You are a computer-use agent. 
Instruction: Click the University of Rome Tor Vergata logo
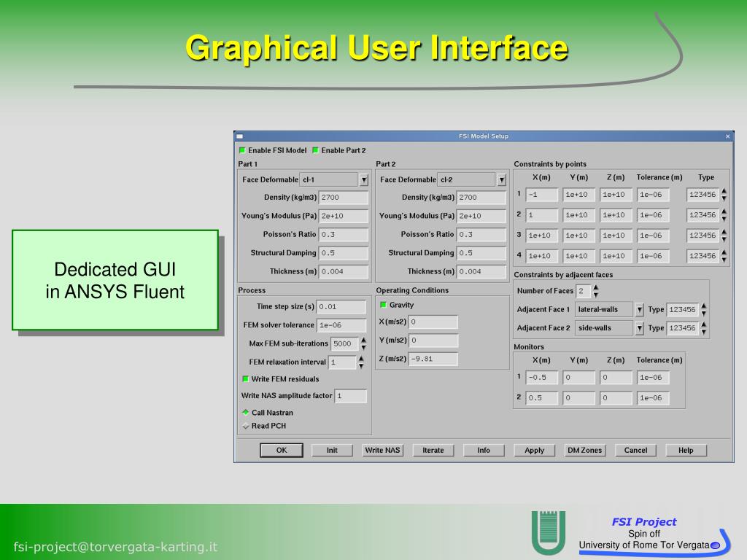549,532
